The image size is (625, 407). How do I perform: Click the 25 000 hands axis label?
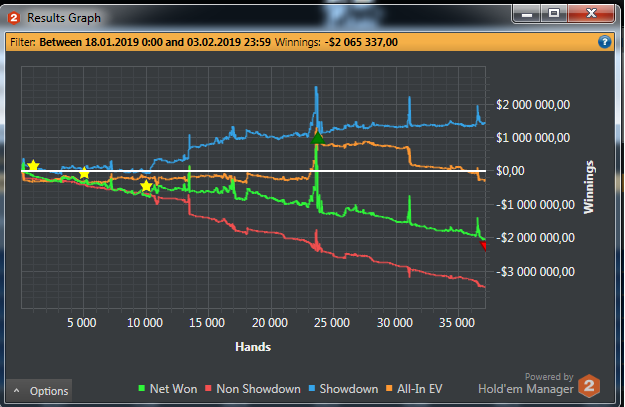332,322
